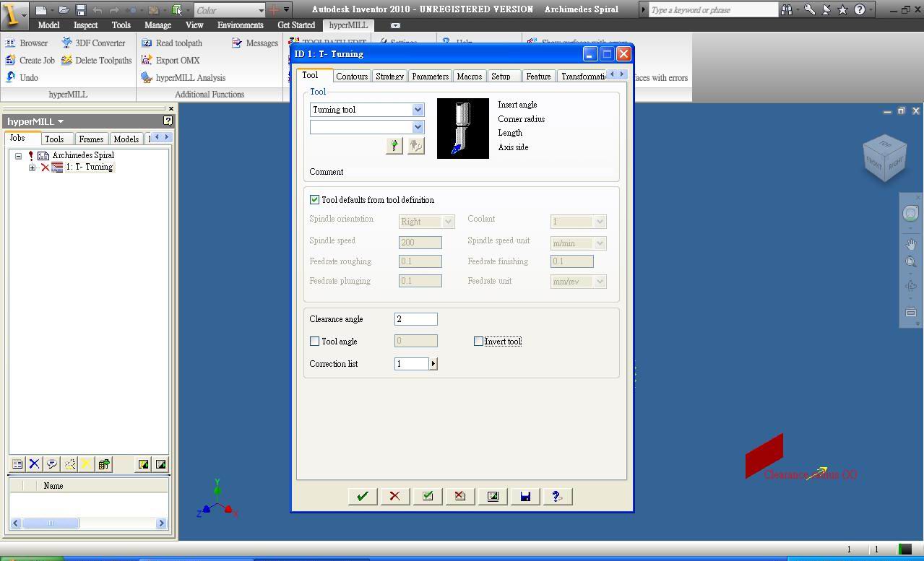Switch to the Strategy tab
The image size is (924, 561).
(x=389, y=77)
